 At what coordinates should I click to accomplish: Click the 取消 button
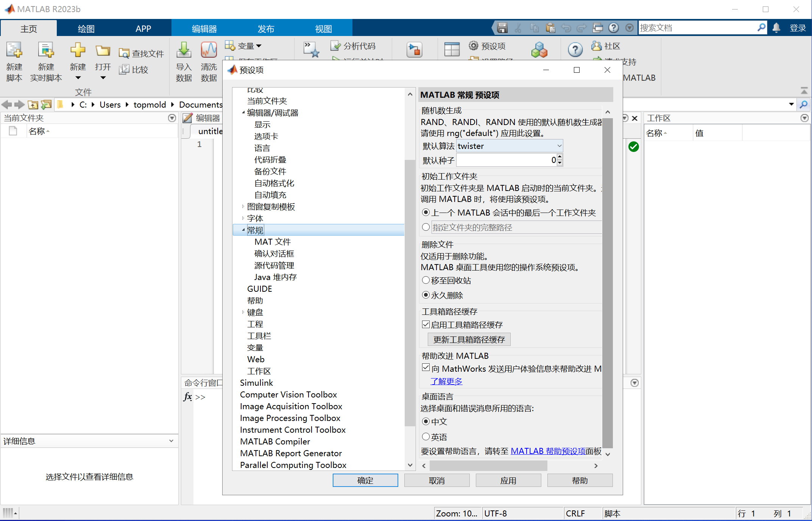[437, 480]
